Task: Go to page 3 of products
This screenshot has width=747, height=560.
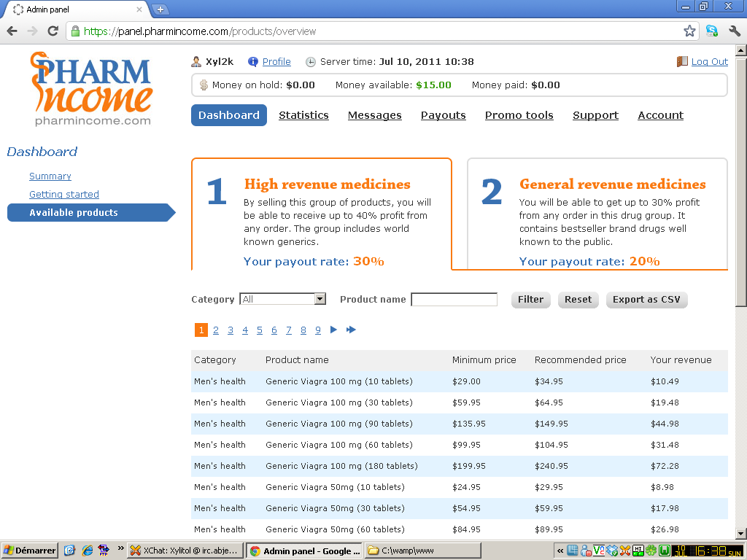Action: point(231,330)
